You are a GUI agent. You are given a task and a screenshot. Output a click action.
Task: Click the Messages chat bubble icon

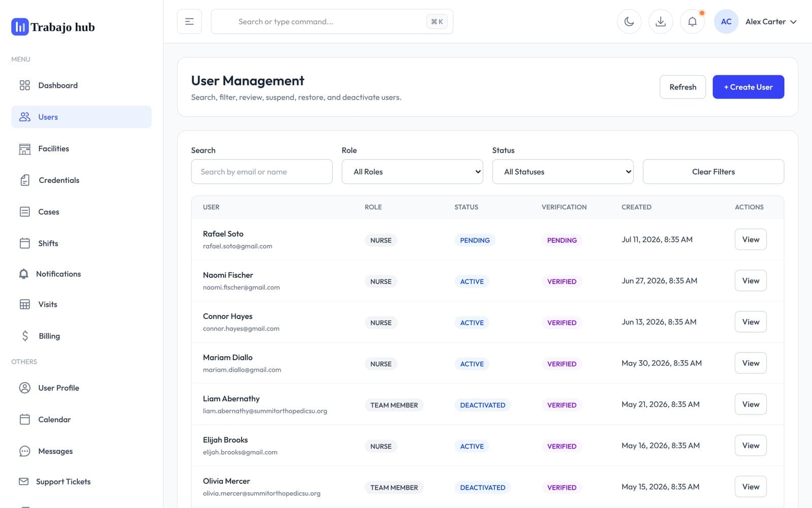coord(24,451)
